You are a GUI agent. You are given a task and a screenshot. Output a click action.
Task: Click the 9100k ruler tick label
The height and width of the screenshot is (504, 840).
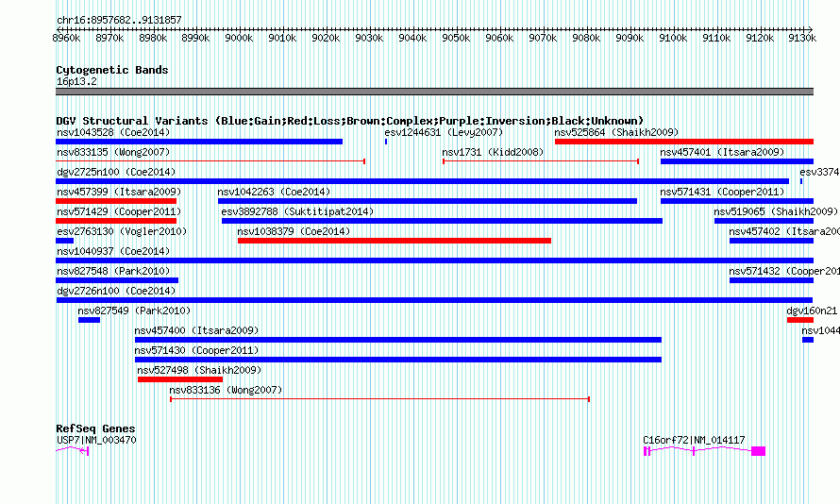673,38
